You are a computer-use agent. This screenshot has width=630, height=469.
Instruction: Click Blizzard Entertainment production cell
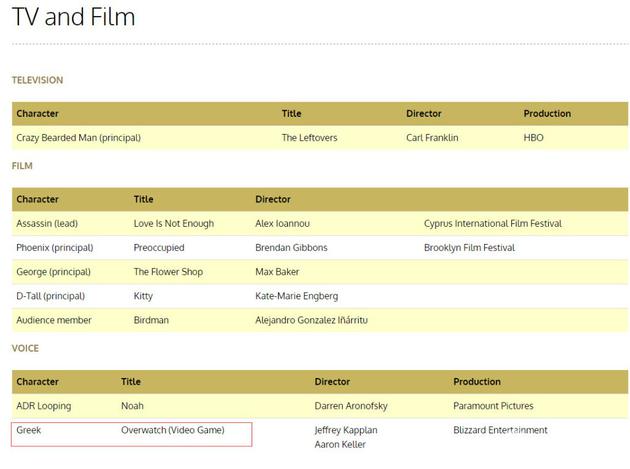500,430
